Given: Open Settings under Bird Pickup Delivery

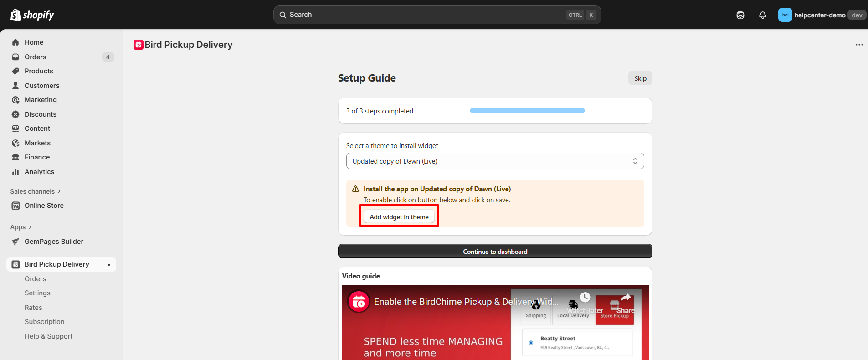Looking at the screenshot, I should coord(37,293).
